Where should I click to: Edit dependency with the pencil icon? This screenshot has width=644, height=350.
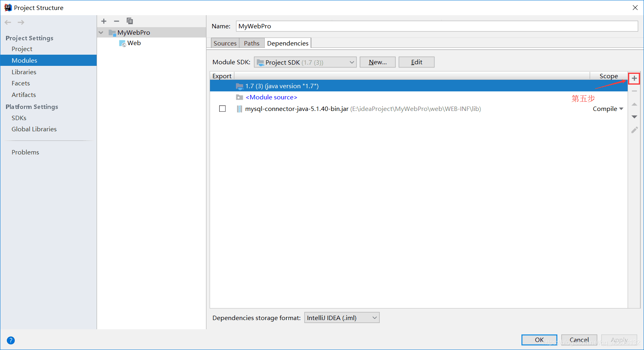click(634, 130)
